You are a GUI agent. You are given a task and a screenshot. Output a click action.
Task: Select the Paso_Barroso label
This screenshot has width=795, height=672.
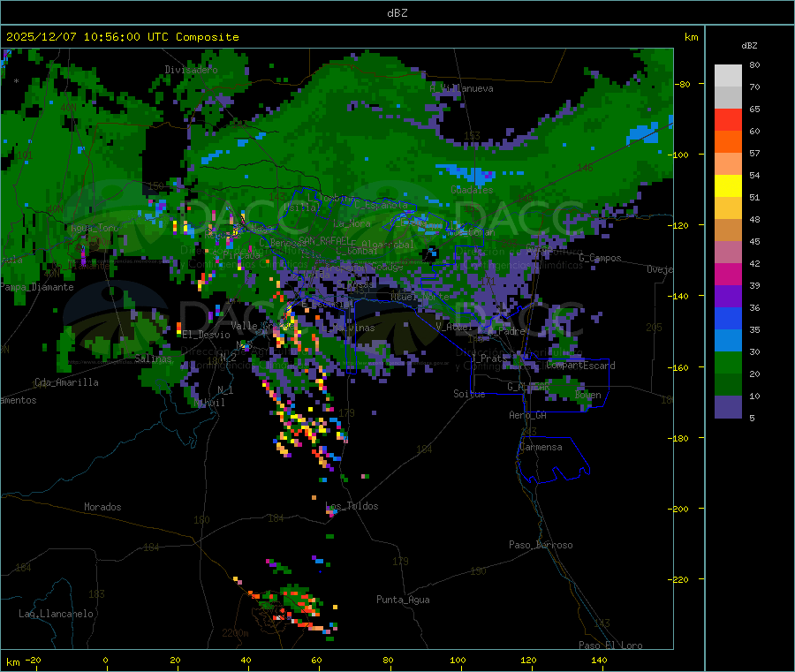click(x=541, y=545)
